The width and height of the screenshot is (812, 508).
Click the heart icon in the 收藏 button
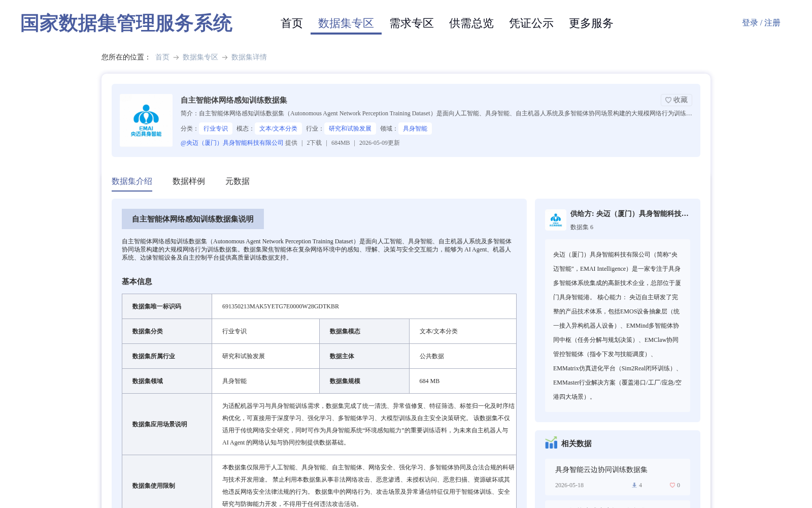pyautogui.click(x=668, y=100)
